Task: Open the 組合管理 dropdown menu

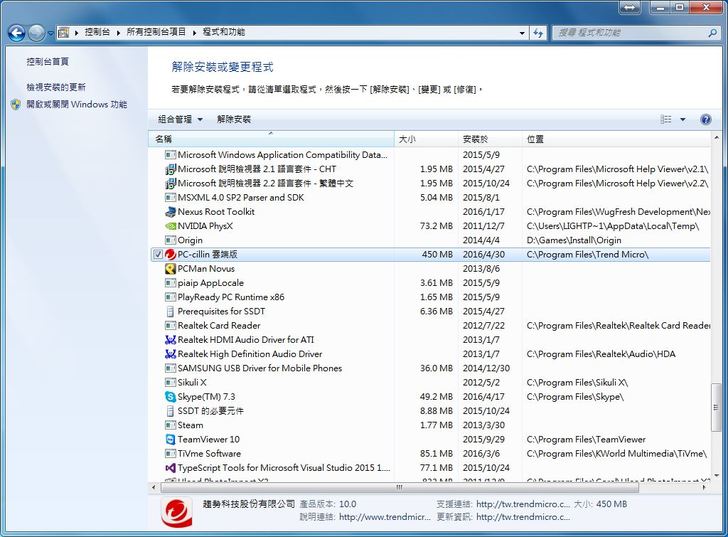Action: click(180, 119)
